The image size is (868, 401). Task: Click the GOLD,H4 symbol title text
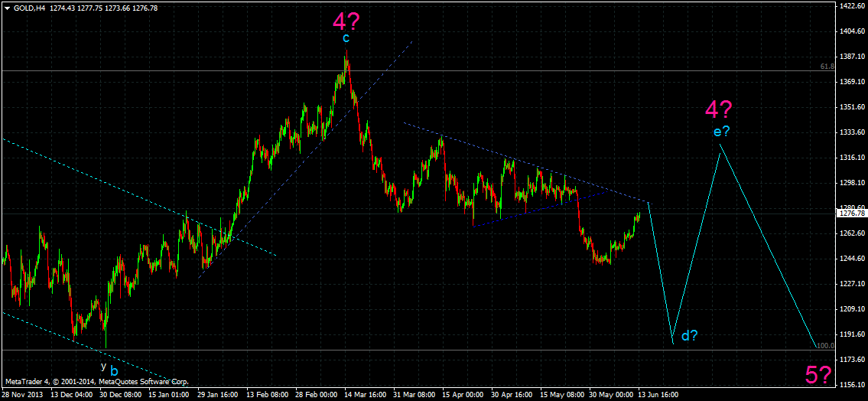tap(28, 7)
